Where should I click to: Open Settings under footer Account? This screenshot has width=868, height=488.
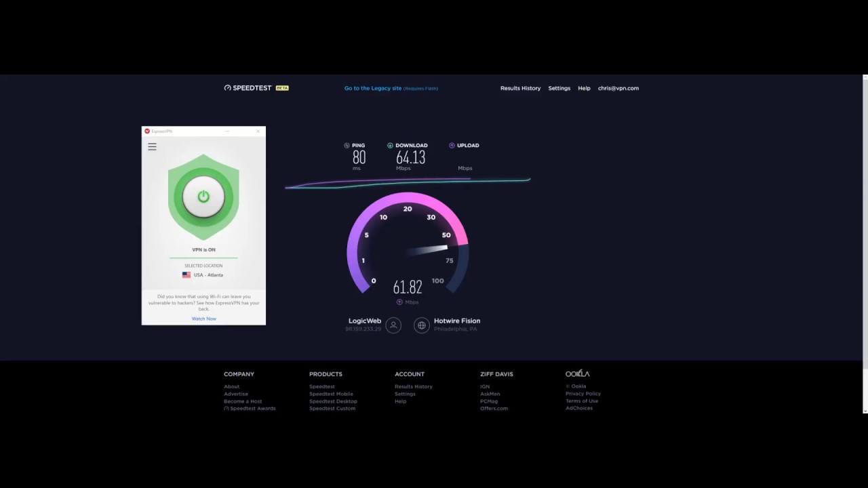pyautogui.click(x=406, y=394)
